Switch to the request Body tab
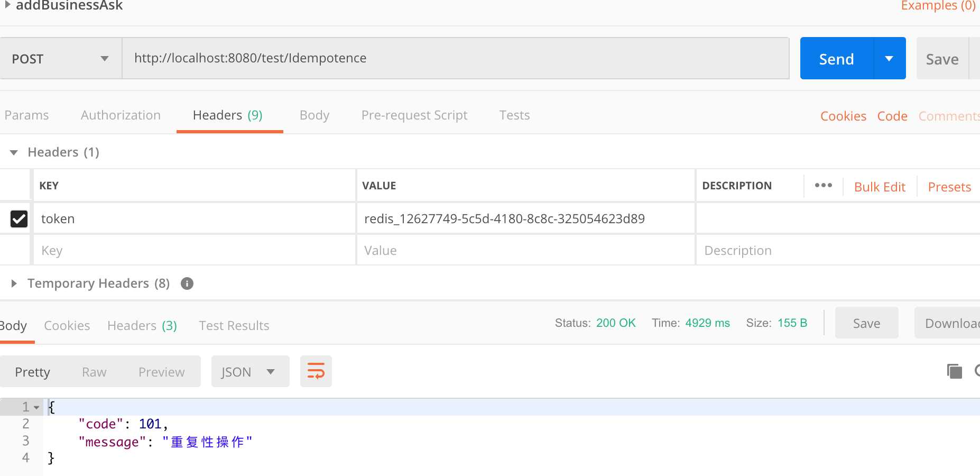 [x=315, y=115]
